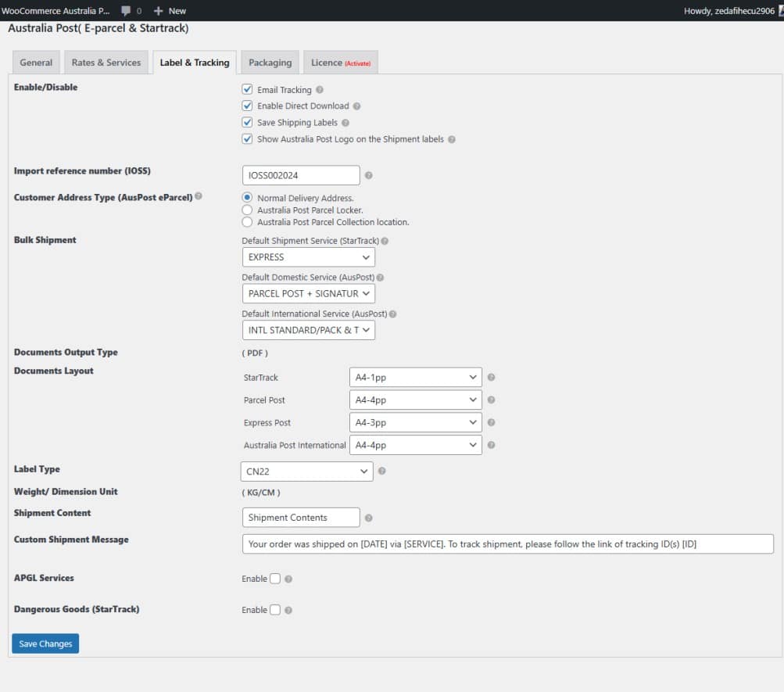Toggle Save Shipping Labels checkbox
Screen dimensions: 784x692
(x=247, y=123)
